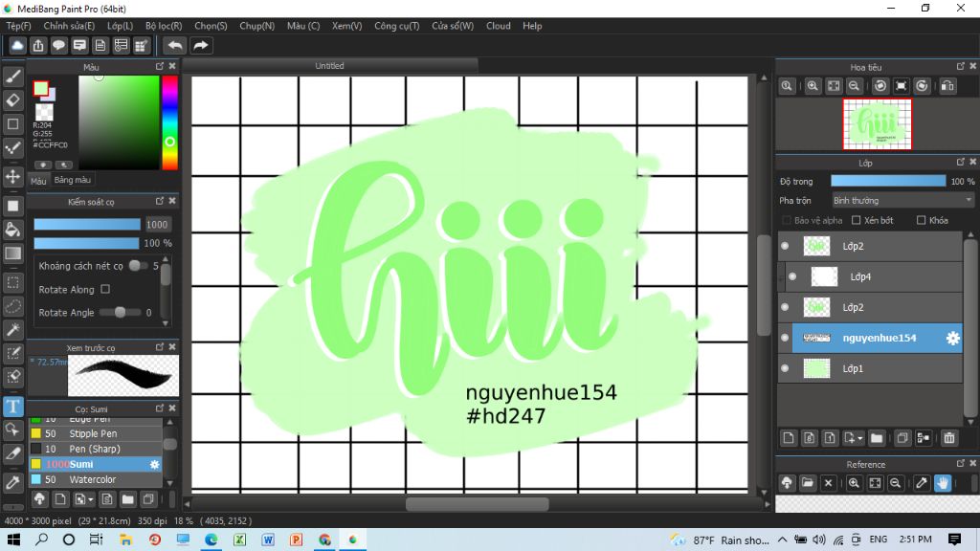Pop out the Kiểm soát cọ panel
This screenshot has height=551, width=980.
pos(160,201)
